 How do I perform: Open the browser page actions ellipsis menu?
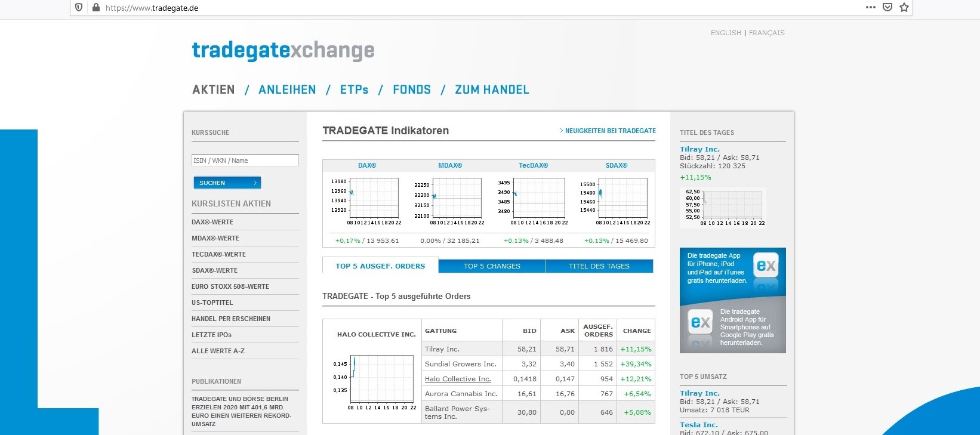[871, 7]
